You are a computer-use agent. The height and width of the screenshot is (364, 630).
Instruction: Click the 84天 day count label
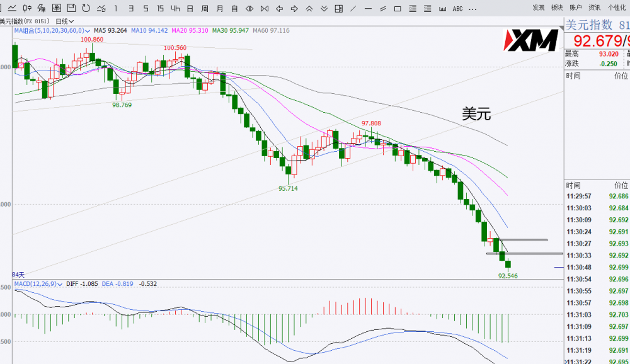click(x=18, y=275)
